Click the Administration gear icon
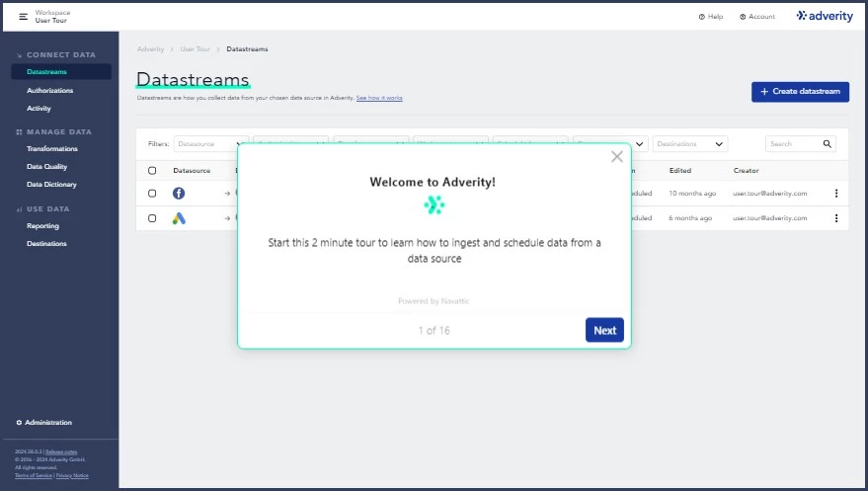 (19, 423)
